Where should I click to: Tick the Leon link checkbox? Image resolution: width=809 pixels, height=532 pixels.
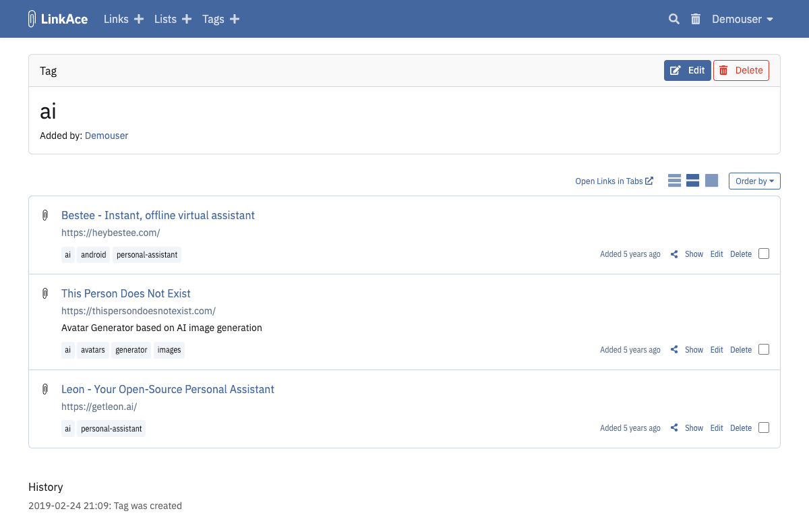(x=763, y=427)
